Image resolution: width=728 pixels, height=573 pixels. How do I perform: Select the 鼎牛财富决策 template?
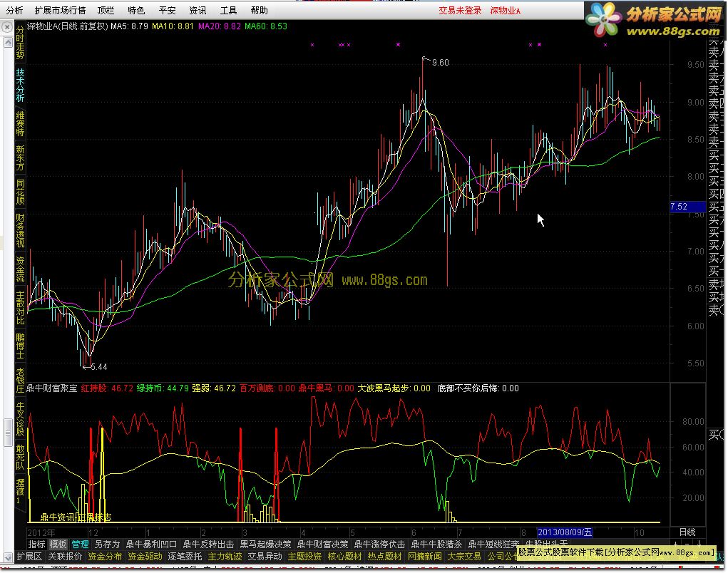(x=323, y=544)
